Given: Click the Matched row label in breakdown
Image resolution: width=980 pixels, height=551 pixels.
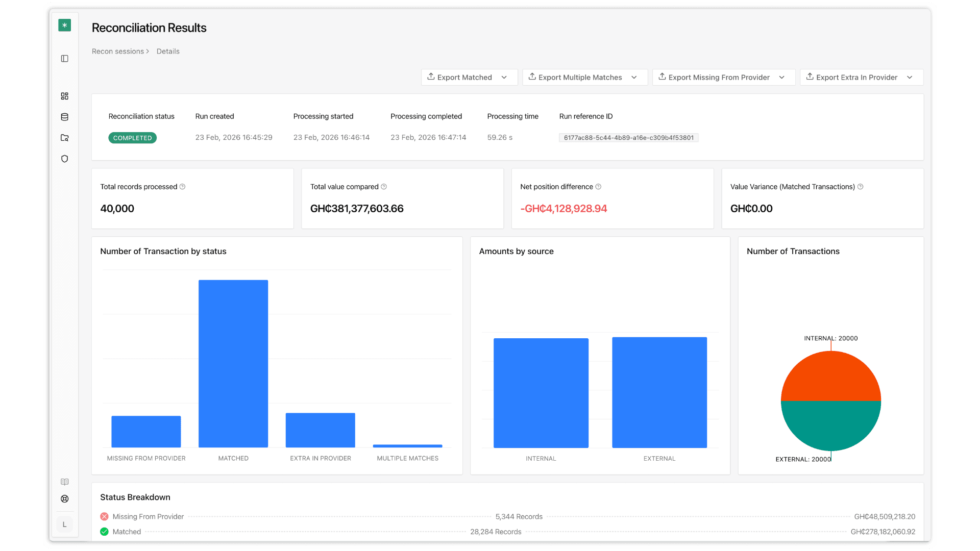Looking at the screenshot, I should pyautogui.click(x=127, y=532).
